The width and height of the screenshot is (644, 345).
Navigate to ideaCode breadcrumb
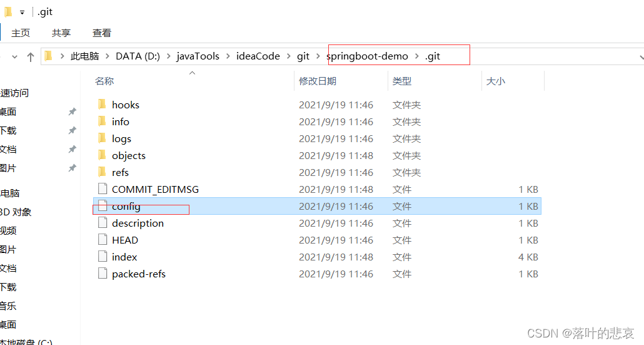click(x=258, y=56)
